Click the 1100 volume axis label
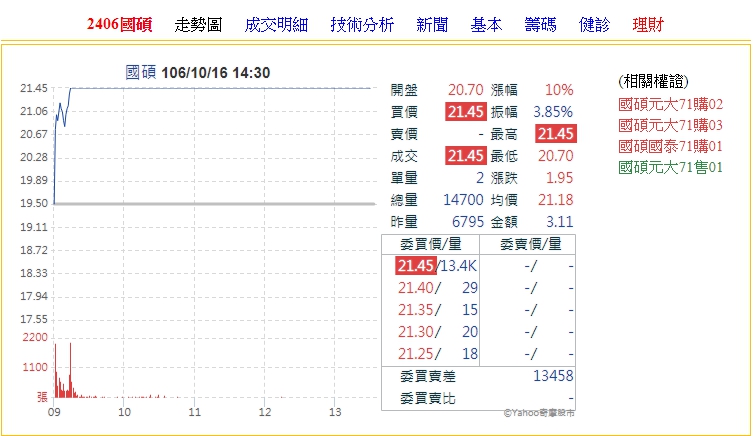Image resolution: width=753 pixels, height=436 pixels. 35,368
